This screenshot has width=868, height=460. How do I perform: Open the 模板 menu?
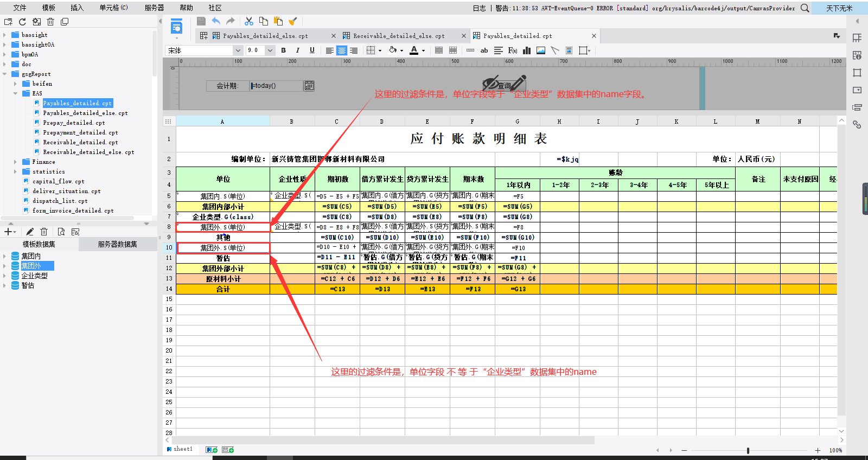pos(49,8)
